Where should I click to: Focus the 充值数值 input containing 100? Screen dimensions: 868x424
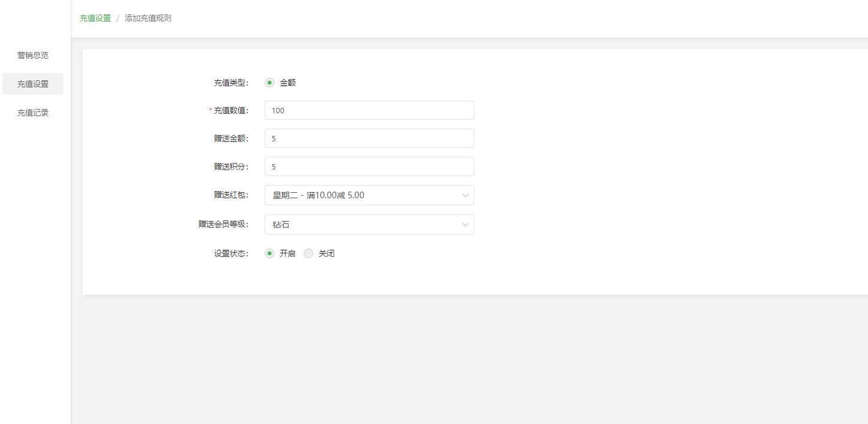tap(369, 110)
